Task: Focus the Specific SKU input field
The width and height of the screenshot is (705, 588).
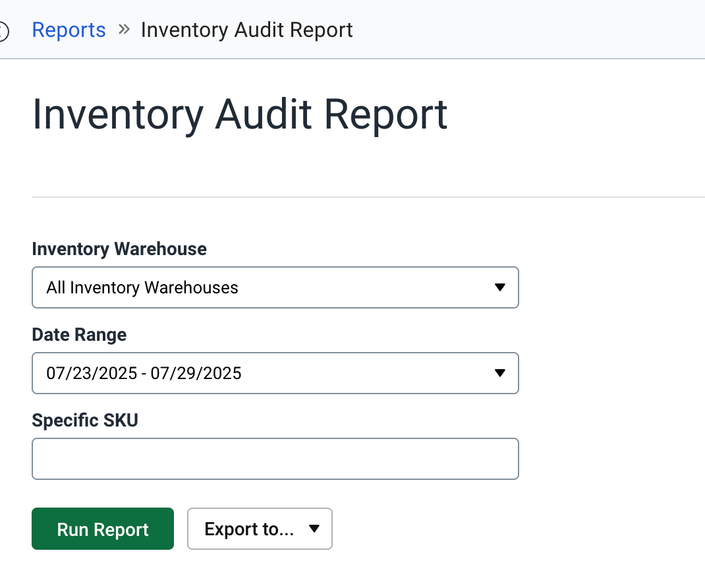Action: [275, 459]
